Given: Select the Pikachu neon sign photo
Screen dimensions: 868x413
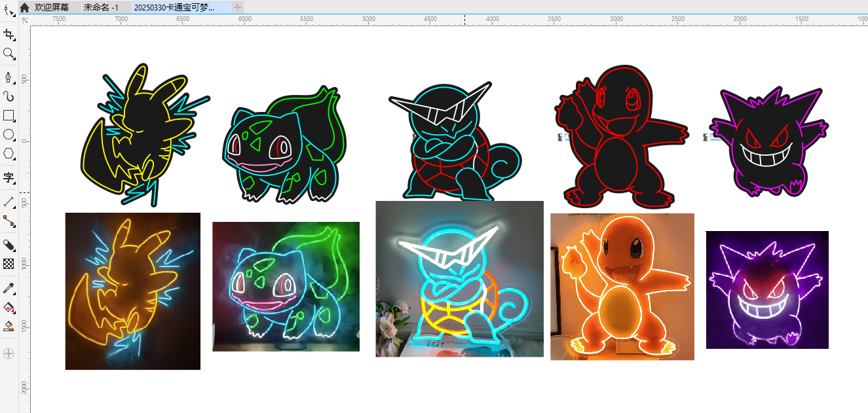Looking at the screenshot, I should tap(133, 291).
